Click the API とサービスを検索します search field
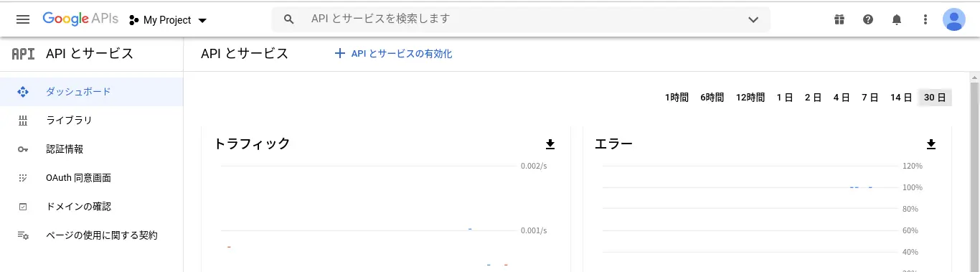980x272 pixels. pyautogui.click(x=520, y=19)
